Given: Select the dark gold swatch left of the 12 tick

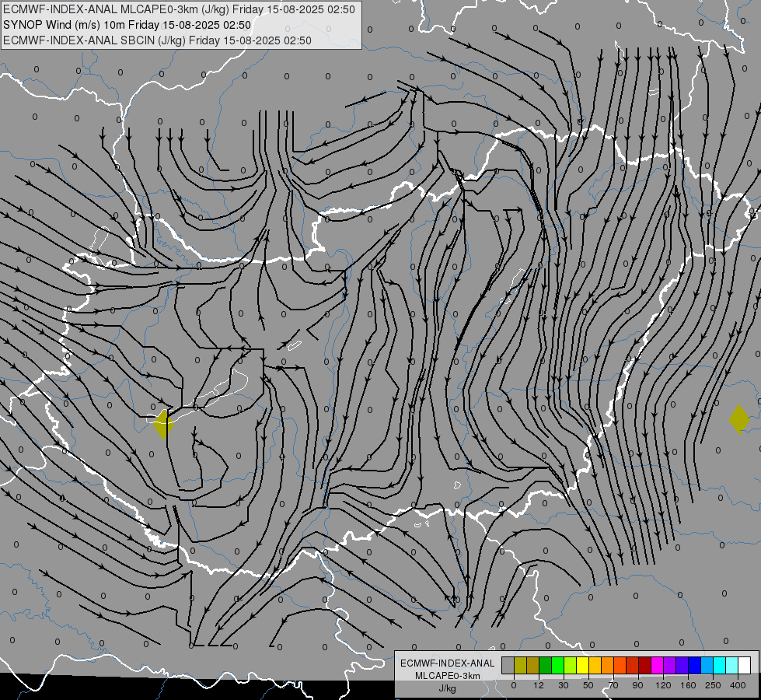Looking at the screenshot, I should (533, 665).
